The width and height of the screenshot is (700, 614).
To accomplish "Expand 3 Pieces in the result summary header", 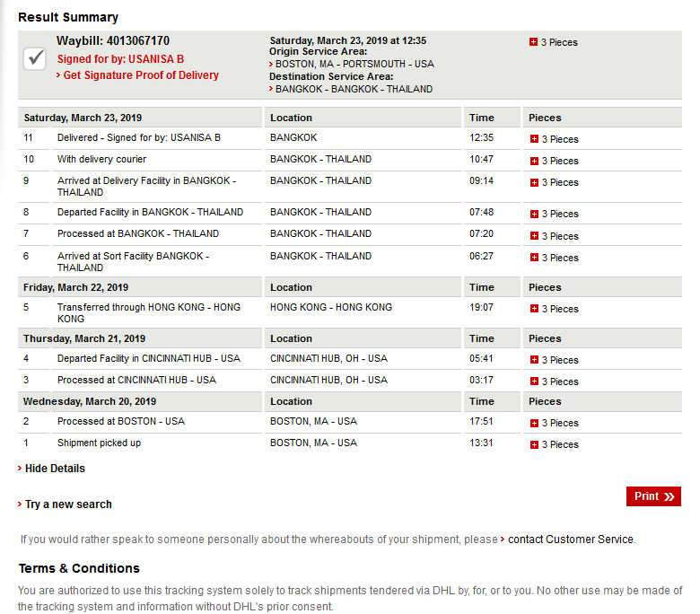I will click(x=533, y=42).
